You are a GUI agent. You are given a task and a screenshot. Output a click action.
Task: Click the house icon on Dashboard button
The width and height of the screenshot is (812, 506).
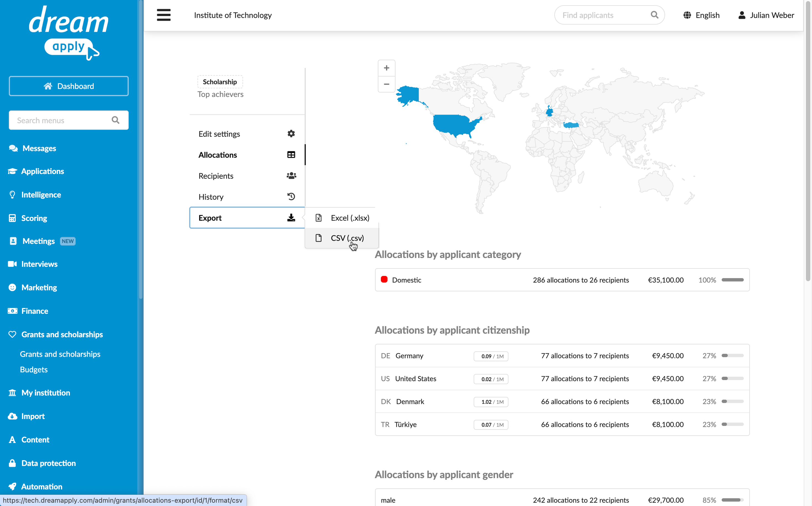pyautogui.click(x=48, y=86)
